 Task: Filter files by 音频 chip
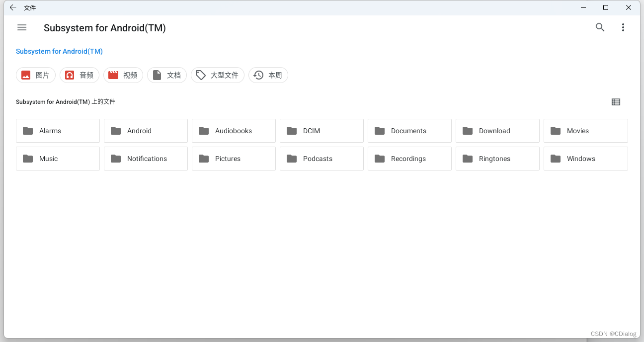click(80, 75)
